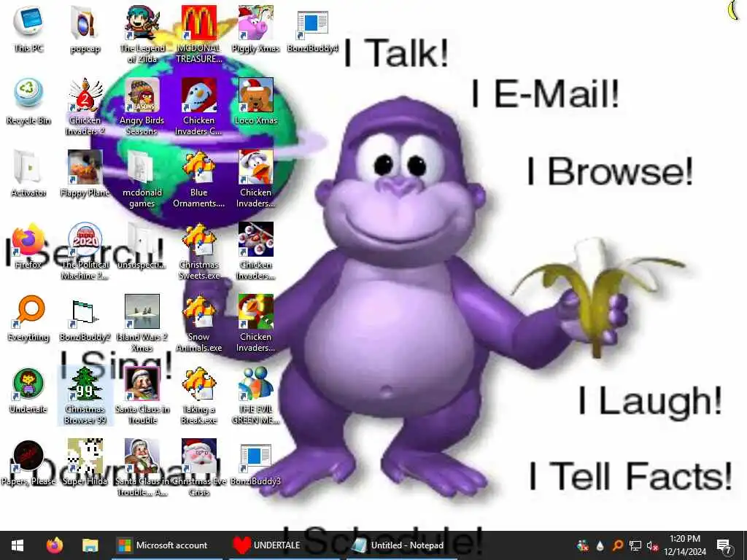Open Everything search desktop shortcut
The height and width of the screenshot is (560, 747).
coord(28,318)
